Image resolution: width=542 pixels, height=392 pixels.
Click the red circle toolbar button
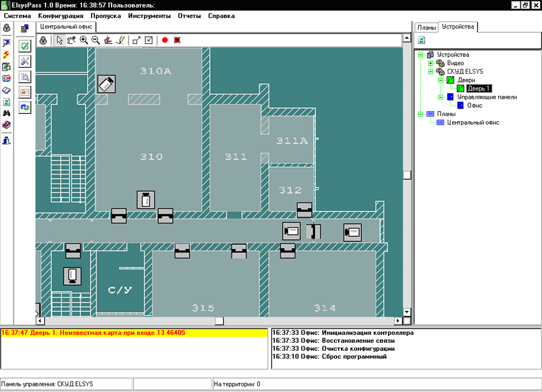165,40
